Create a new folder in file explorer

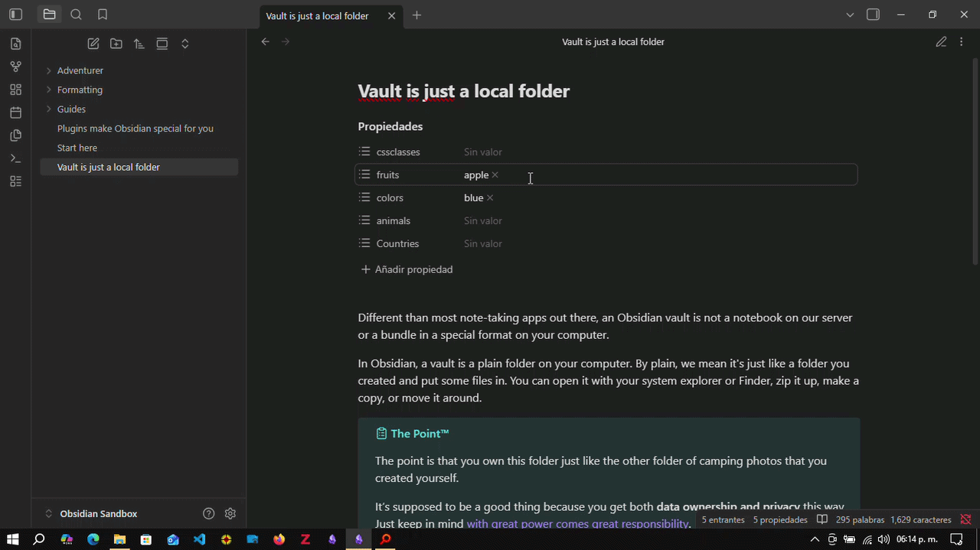(116, 44)
